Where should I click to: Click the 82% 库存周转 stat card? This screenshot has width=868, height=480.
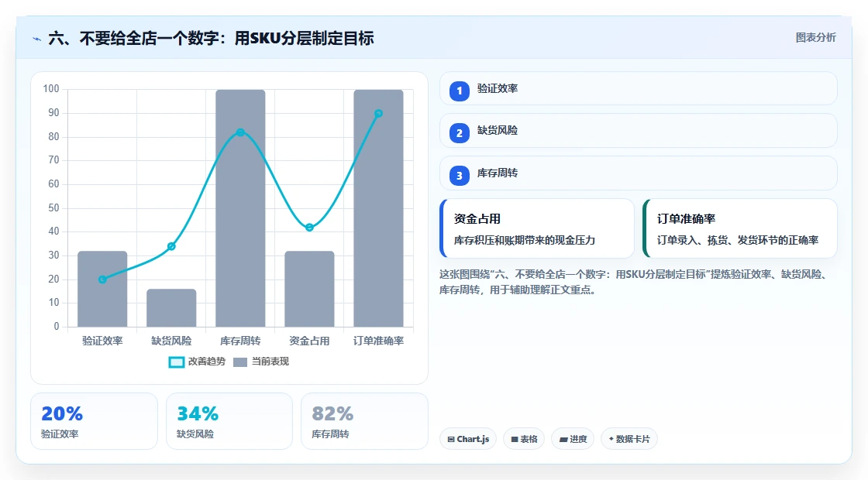click(x=364, y=421)
